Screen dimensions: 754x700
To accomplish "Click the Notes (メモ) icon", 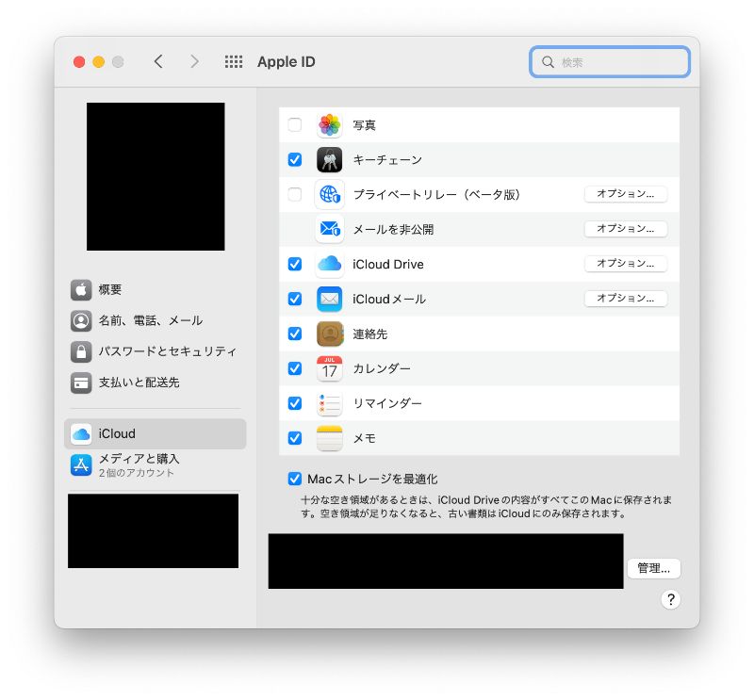I will click(329, 438).
